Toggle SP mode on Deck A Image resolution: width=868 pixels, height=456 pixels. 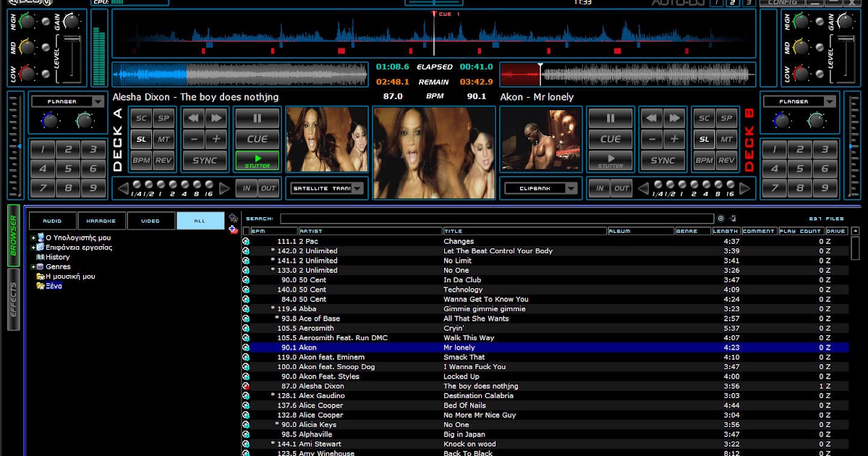[163, 118]
